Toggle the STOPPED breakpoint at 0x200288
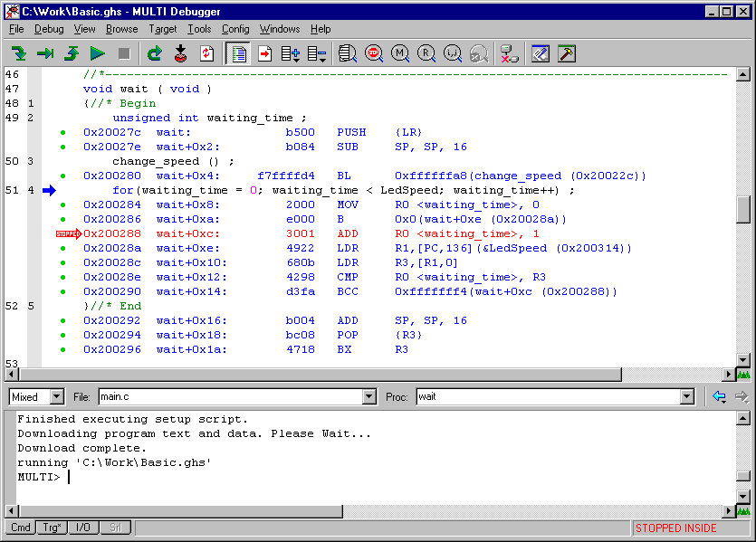756x542 pixels. [x=67, y=233]
